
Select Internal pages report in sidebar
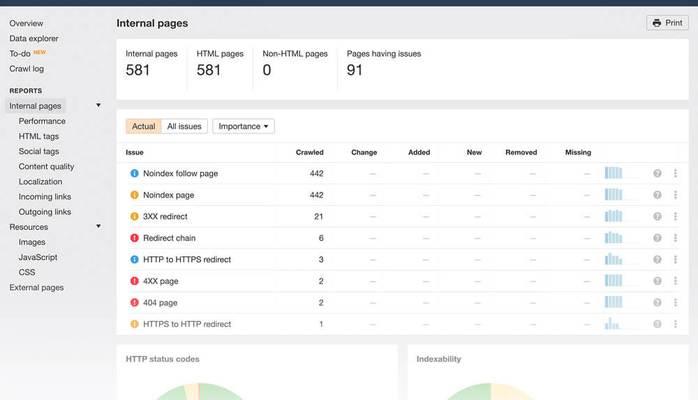(35, 106)
